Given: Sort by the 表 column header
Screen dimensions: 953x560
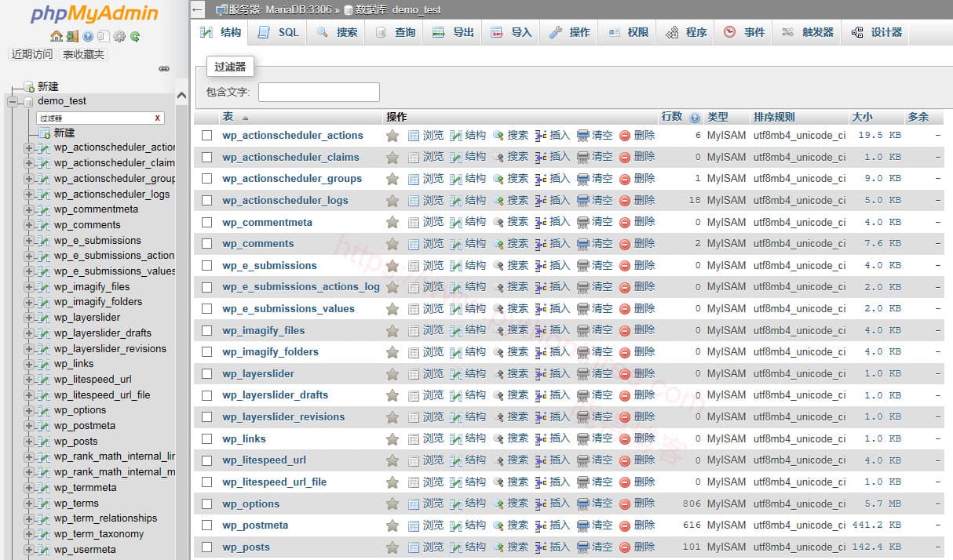Looking at the screenshot, I should point(228,117).
